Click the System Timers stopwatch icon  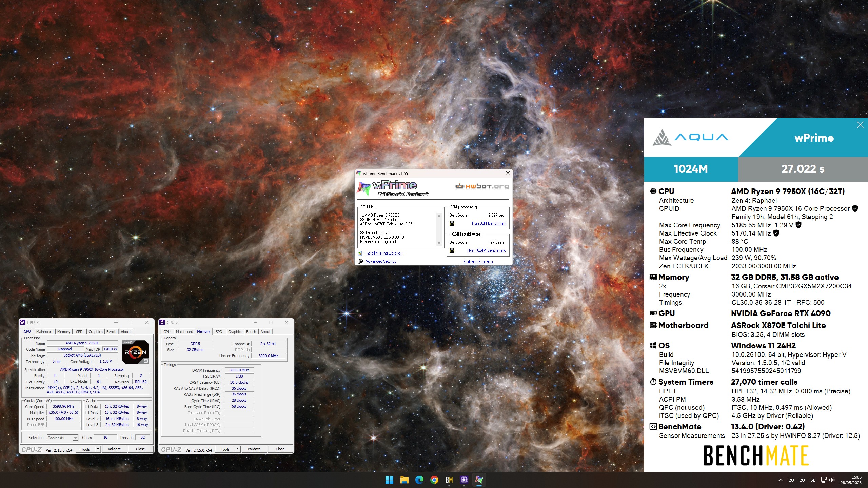click(653, 382)
